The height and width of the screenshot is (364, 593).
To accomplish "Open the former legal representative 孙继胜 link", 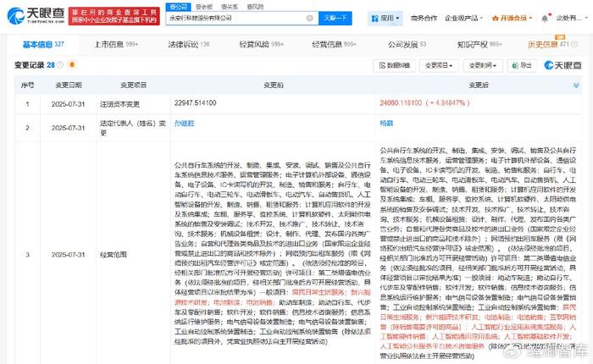I will pos(184,124).
